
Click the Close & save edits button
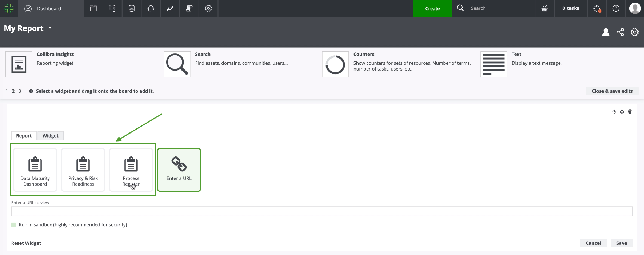pyautogui.click(x=612, y=91)
